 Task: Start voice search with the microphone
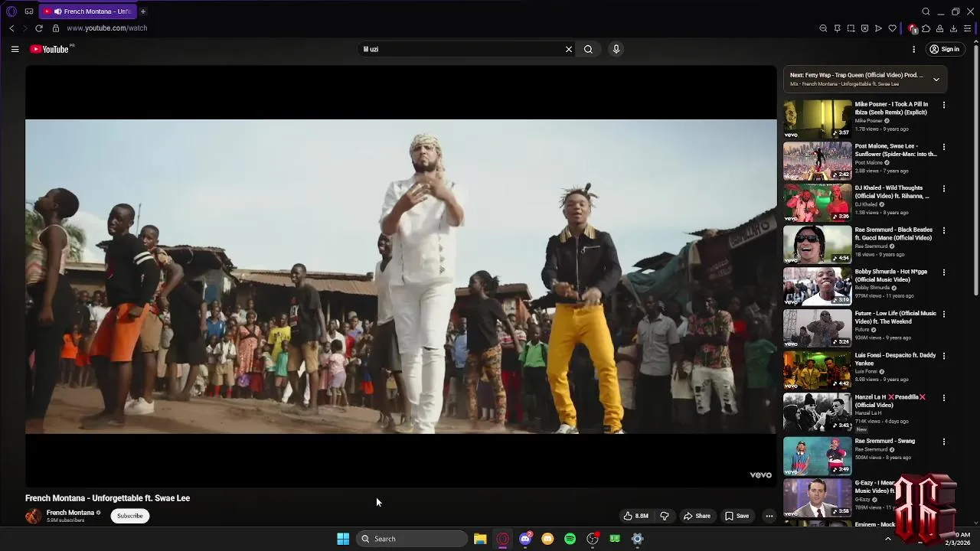[x=616, y=49]
